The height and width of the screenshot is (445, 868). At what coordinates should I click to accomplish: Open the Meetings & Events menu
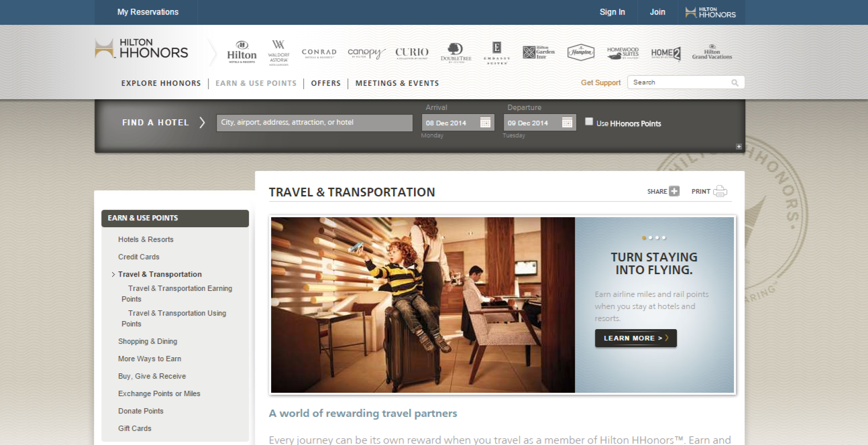pos(397,84)
